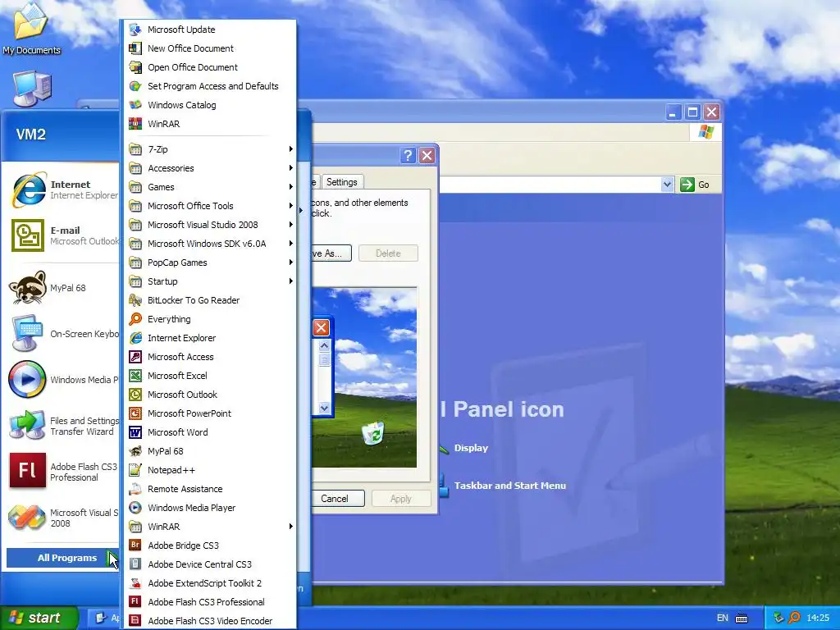Click scroll down arrow in small dialog

click(x=324, y=408)
